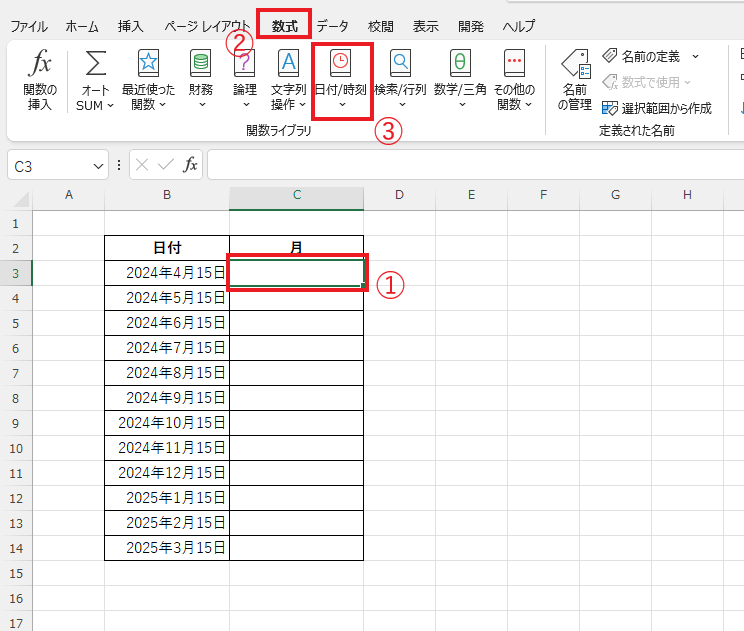
Task: Click the 日付 header cell
Action: (x=167, y=248)
